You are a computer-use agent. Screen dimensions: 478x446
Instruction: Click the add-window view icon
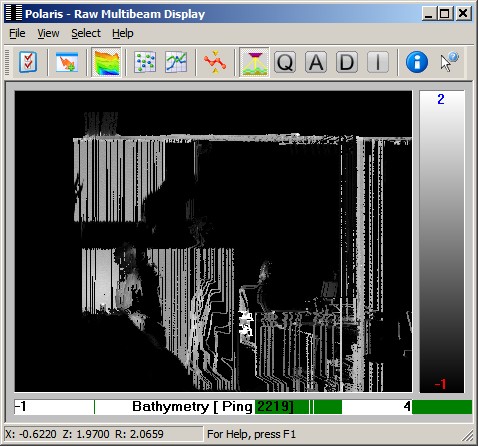click(67, 62)
